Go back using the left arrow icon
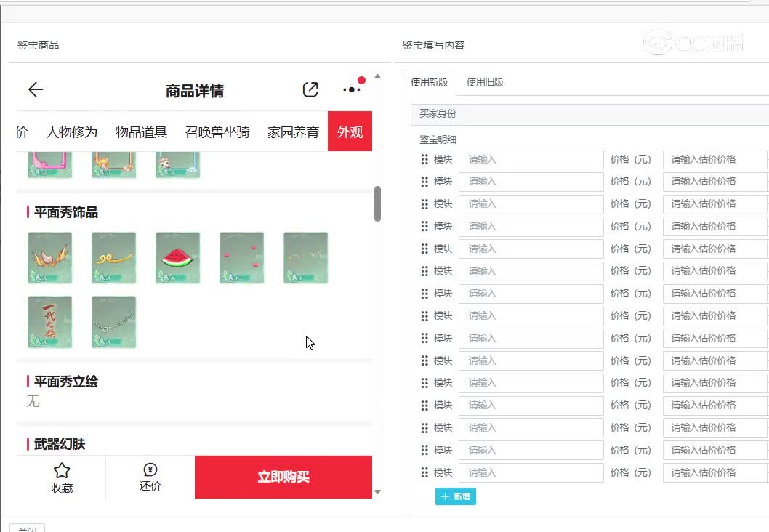Viewport: 769px width, 532px height. (x=36, y=89)
